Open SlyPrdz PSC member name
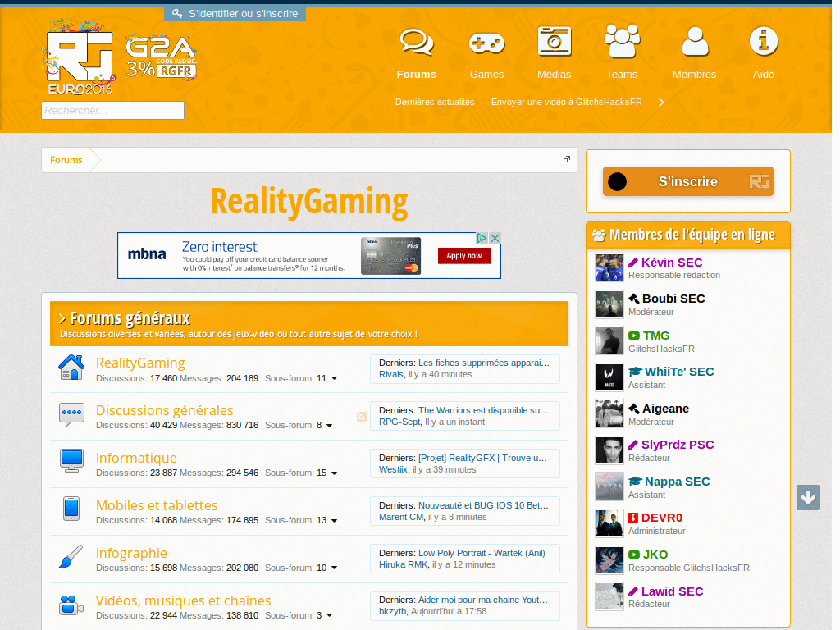 pyautogui.click(x=678, y=445)
